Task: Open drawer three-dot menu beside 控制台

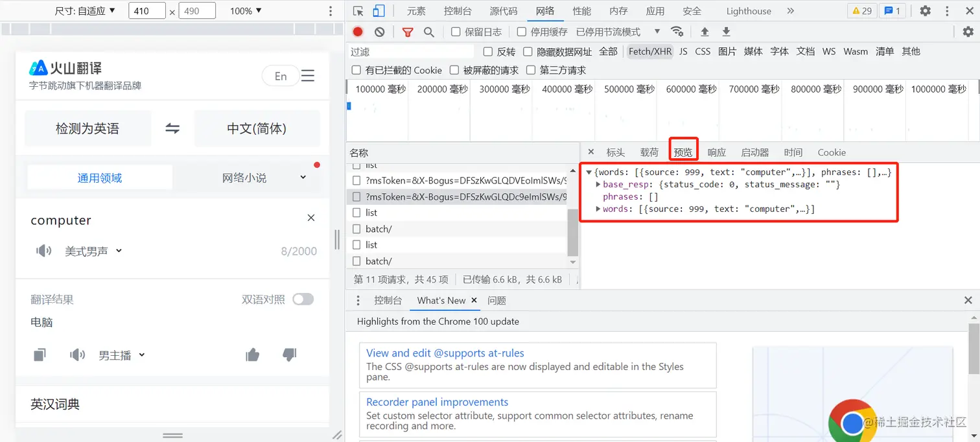Action: pos(358,300)
